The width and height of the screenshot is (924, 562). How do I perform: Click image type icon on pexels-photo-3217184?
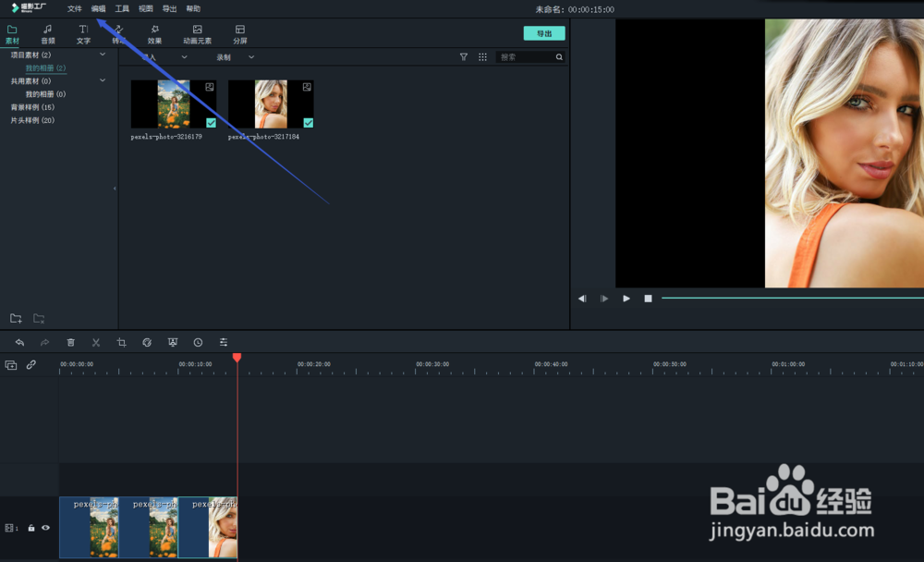coord(307,87)
